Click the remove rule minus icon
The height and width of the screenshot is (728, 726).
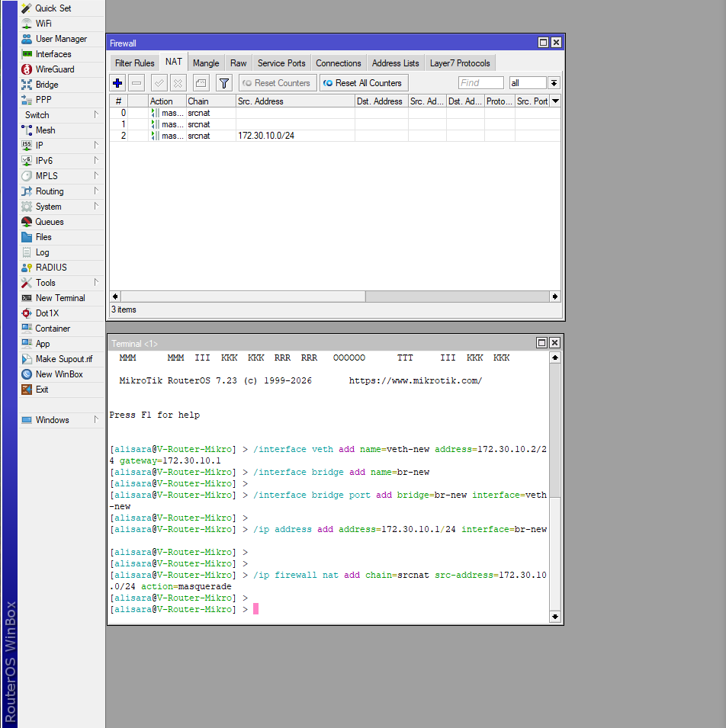coord(137,83)
